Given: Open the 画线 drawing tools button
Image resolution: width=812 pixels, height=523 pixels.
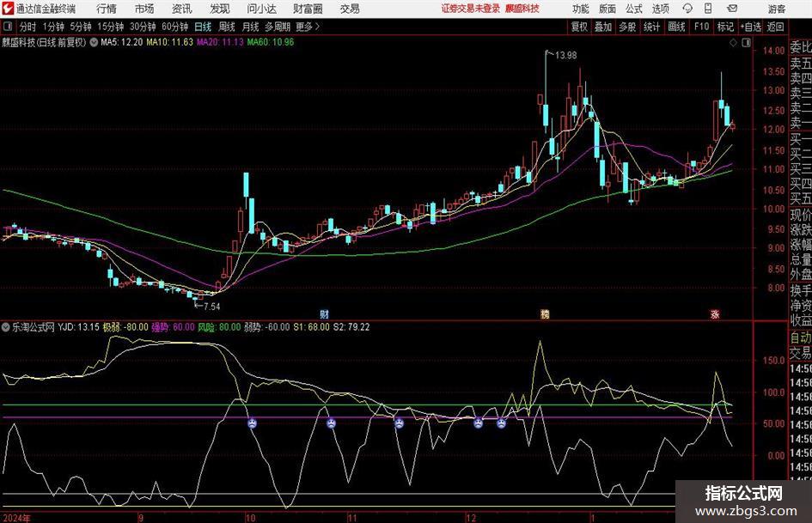Looking at the screenshot, I should pos(676,27).
